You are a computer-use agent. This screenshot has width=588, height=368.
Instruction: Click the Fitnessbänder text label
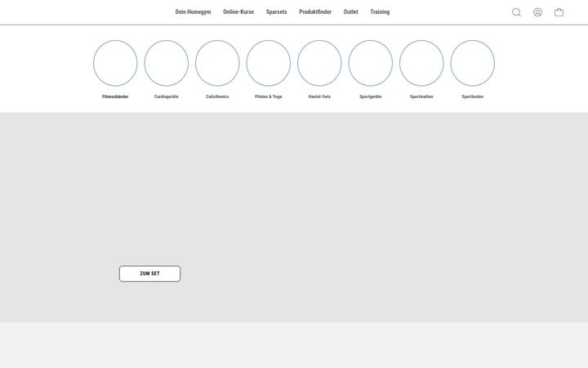point(115,96)
